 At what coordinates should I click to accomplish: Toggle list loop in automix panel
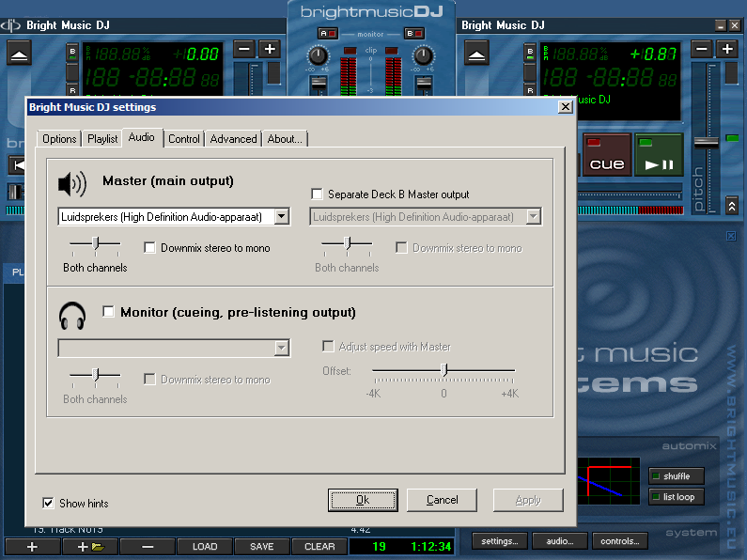point(676,497)
